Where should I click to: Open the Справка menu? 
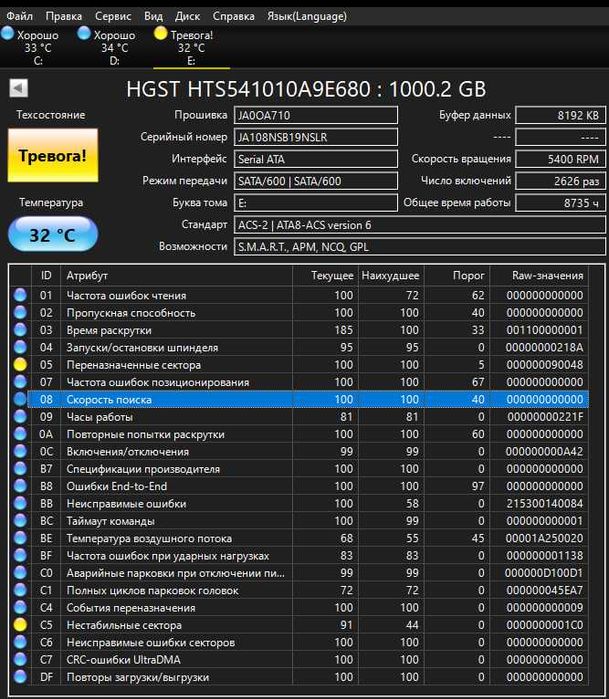tap(234, 16)
